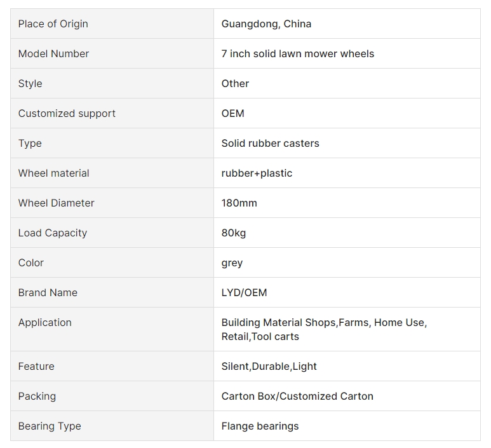Click the 180mm wheel diameter value
The width and height of the screenshot is (491, 448).
[239, 203]
